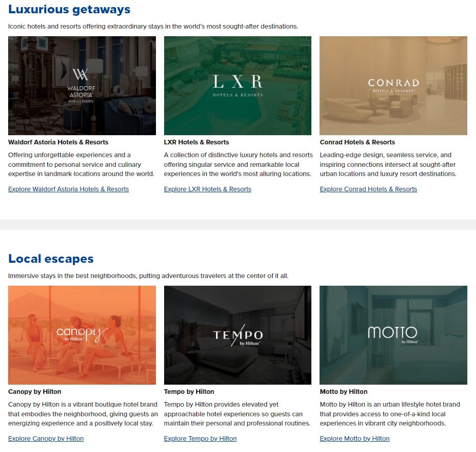The height and width of the screenshot is (452, 476).
Task: Click the Waldorf Astoria brand image
Action: 82,86
